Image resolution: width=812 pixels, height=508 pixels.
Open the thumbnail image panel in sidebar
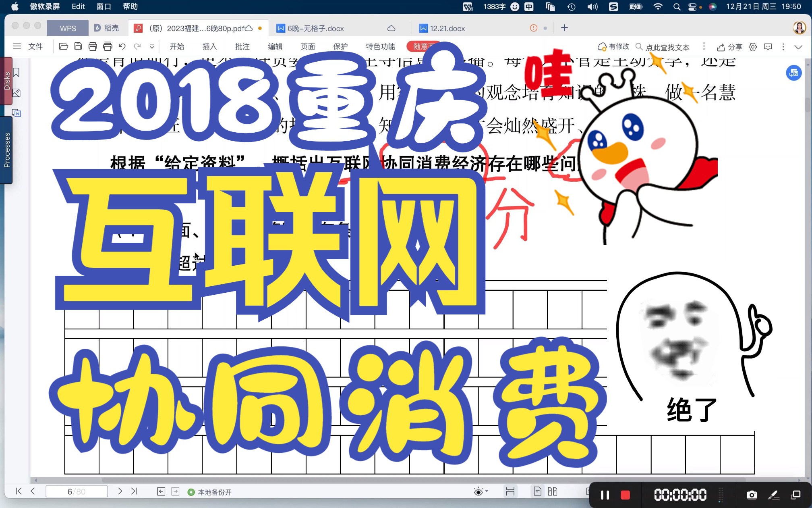(17, 93)
